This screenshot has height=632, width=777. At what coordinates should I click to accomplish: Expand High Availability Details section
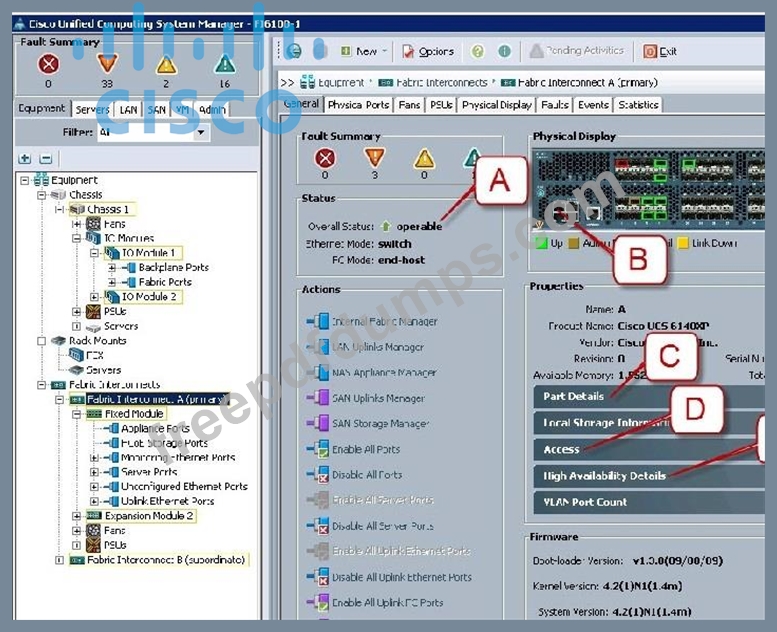point(649,476)
